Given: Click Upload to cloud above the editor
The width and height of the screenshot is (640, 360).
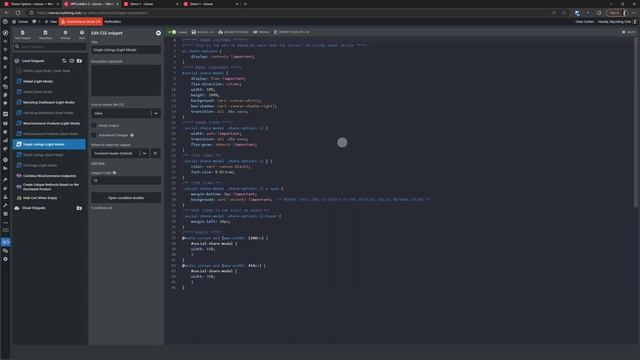Looking at the screenshot, I should click(x=233, y=32).
